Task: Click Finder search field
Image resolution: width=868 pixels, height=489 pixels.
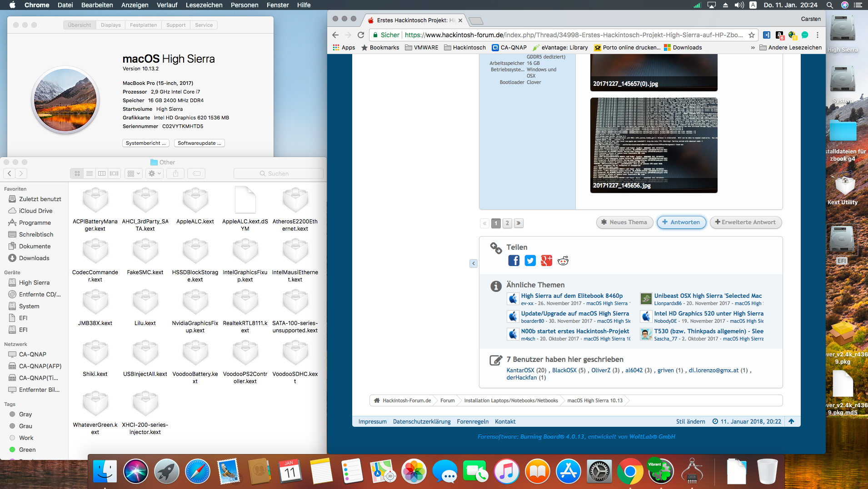Action: (x=278, y=173)
